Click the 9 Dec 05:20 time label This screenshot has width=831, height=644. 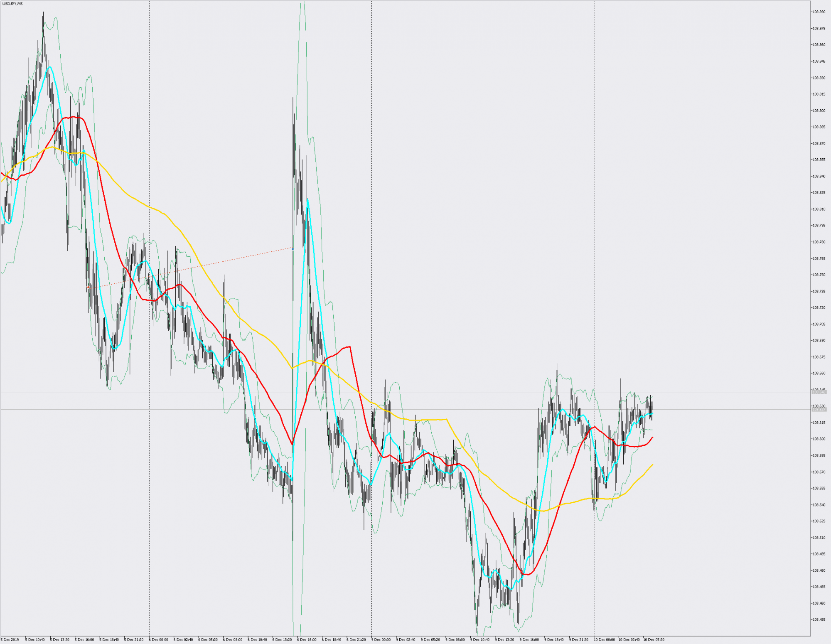click(430, 640)
